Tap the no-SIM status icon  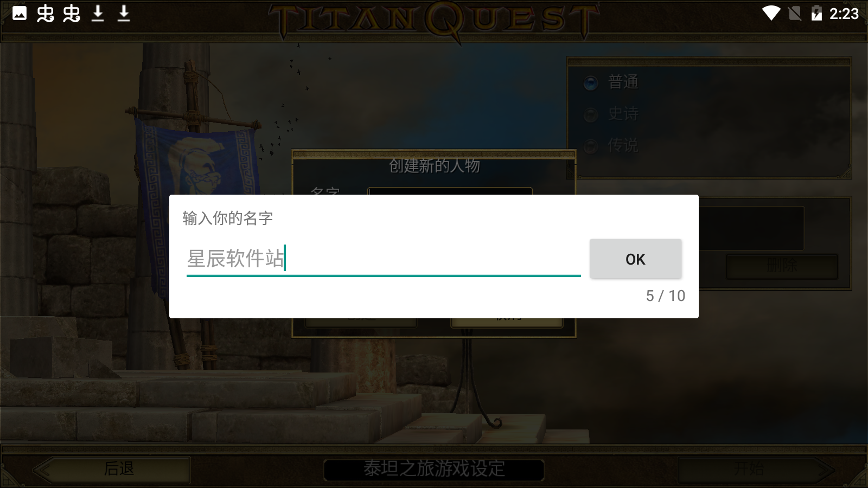(795, 13)
